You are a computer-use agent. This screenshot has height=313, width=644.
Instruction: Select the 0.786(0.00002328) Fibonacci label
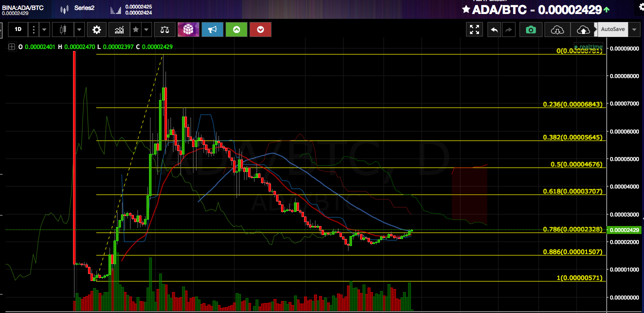(x=572, y=229)
